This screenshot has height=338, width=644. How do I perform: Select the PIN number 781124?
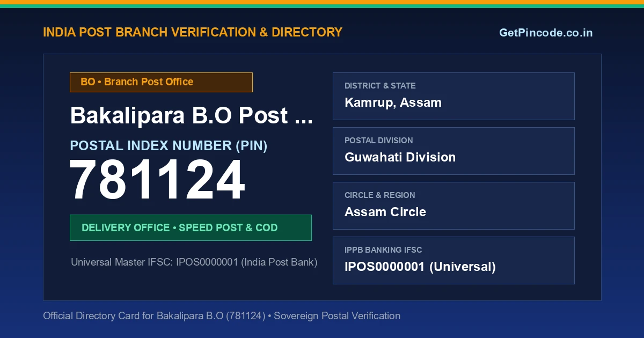[x=157, y=181]
